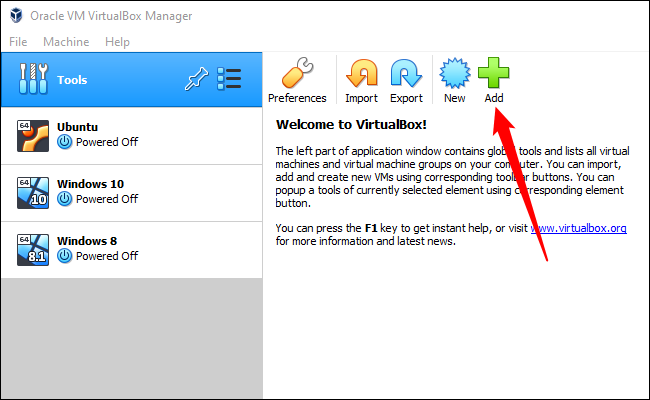Select Windows 10 virtual machine entry
Viewport: 650px width, 400px height.
point(132,193)
